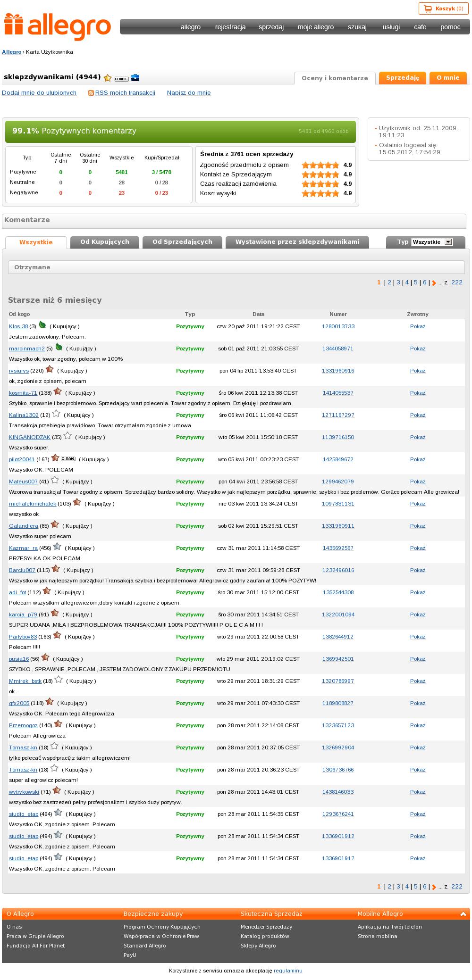The width and height of the screenshot is (472, 980).
Task: Open the 'szukaj' menu item
Action: click(357, 27)
